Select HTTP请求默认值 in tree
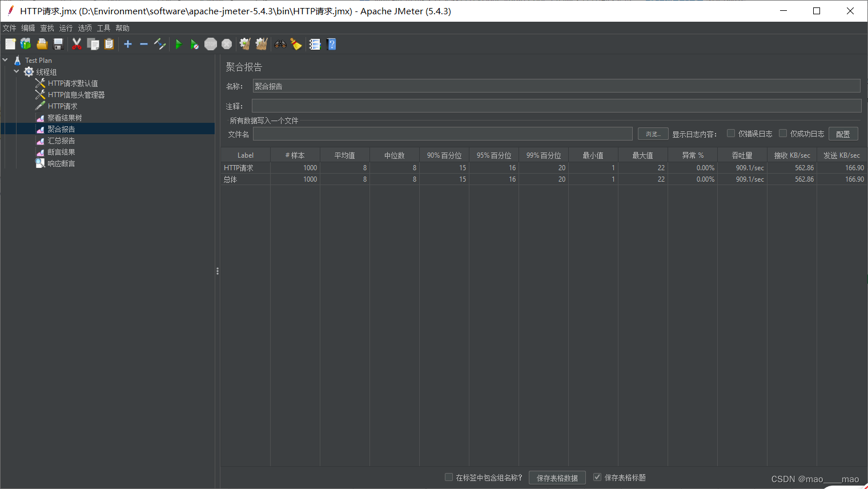 (73, 83)
